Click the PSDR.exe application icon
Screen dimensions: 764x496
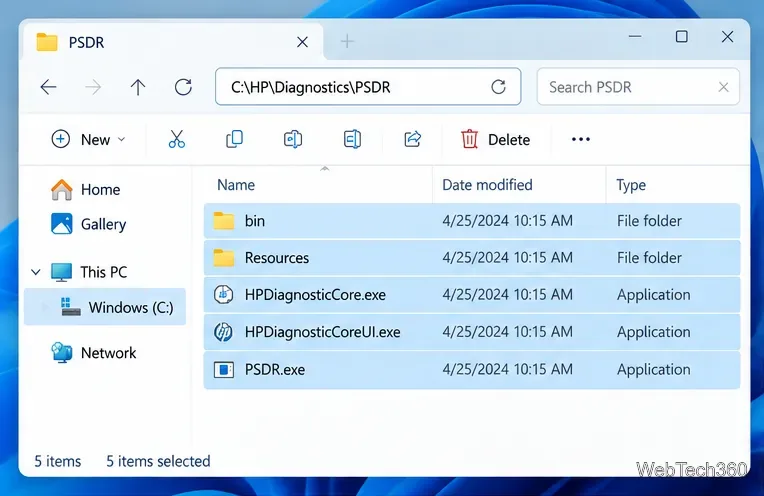224,370
